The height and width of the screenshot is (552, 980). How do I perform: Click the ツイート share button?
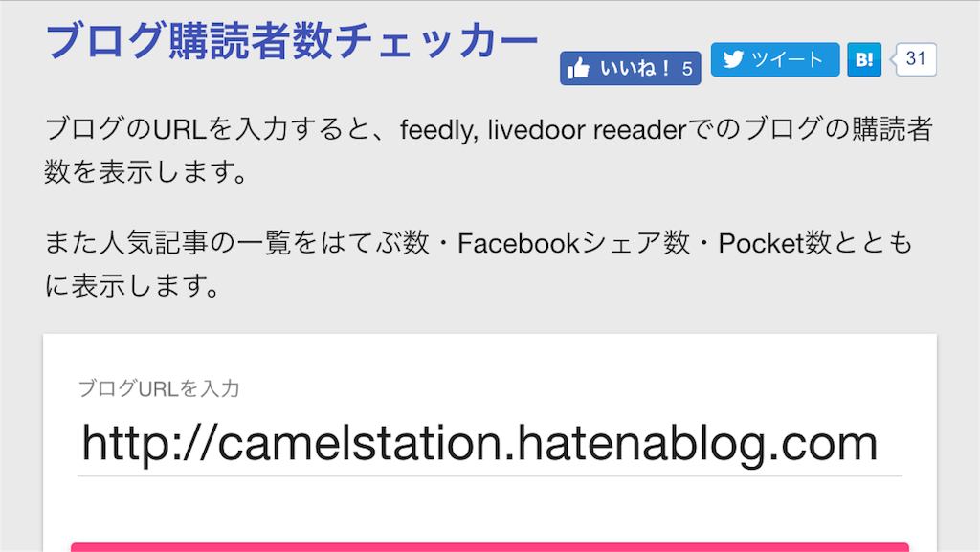click(775, 59)
